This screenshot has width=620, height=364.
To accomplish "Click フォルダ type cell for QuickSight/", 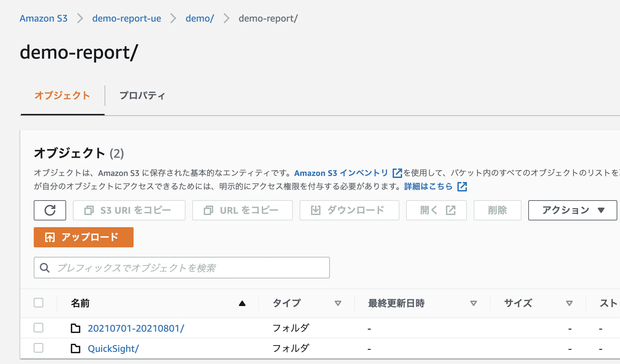I will click(291, 348).
